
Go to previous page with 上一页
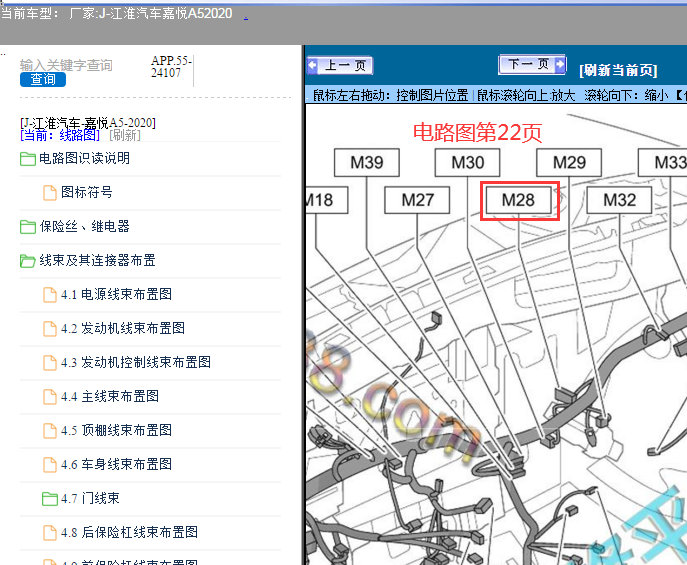pos(340,66)
